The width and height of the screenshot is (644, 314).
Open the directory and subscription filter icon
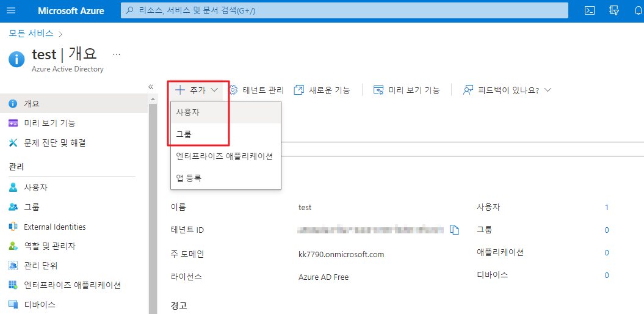pyautogui.click(x=614, y=10)
